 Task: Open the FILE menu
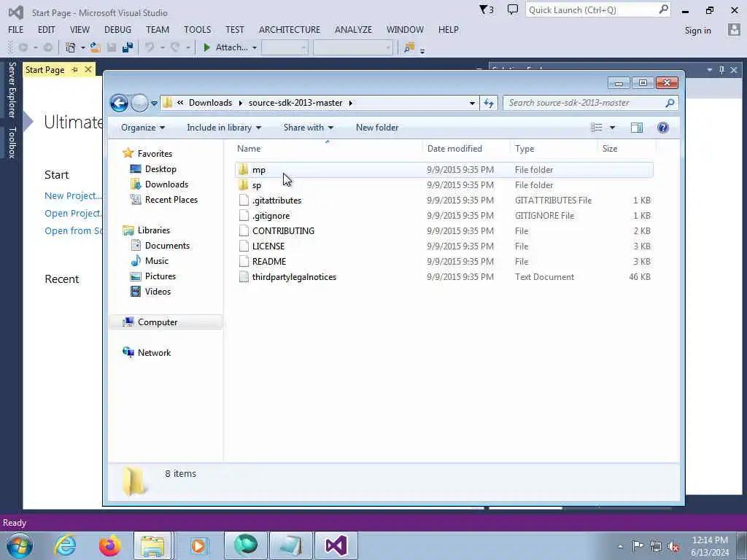(x=16, y=29)
